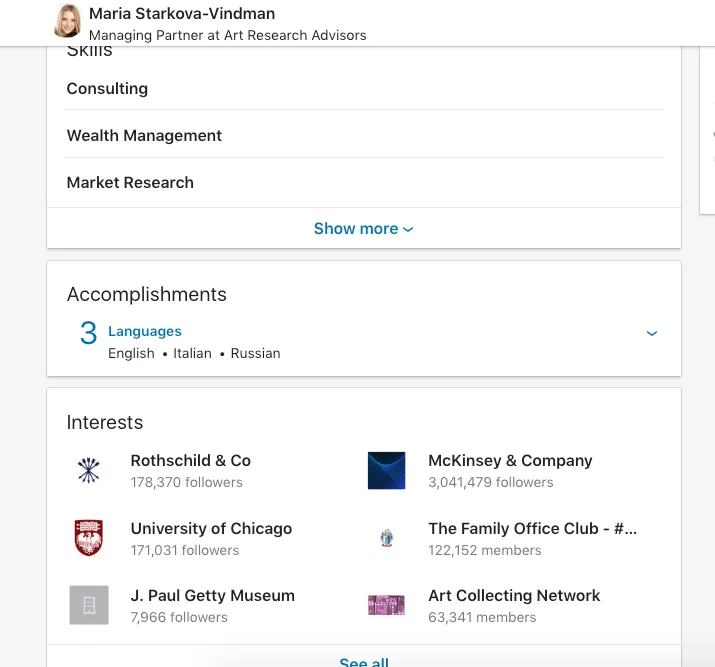Open the Languages accomplishments link
The width and height of the screenshot is (715, 667).
[145, 331]
